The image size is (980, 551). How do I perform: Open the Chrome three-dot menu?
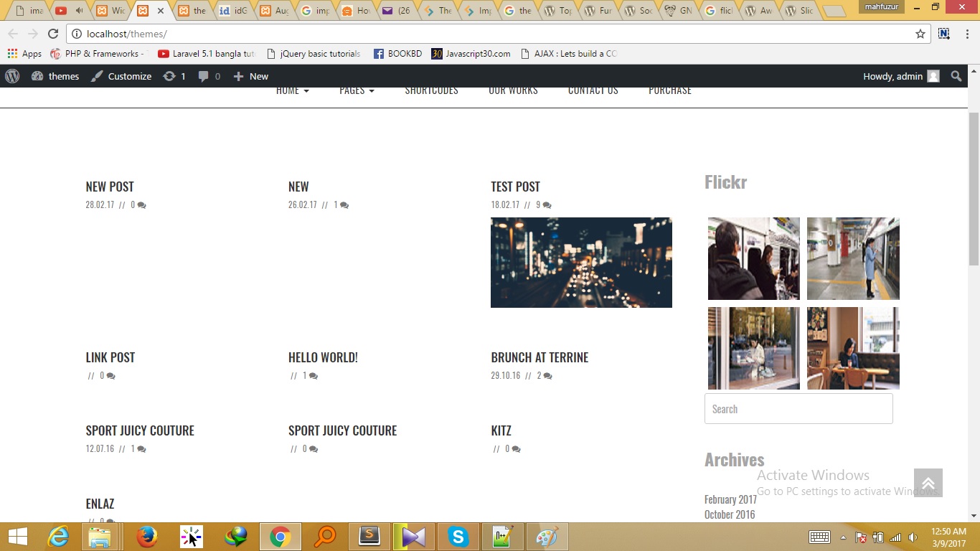pos(966,34)
